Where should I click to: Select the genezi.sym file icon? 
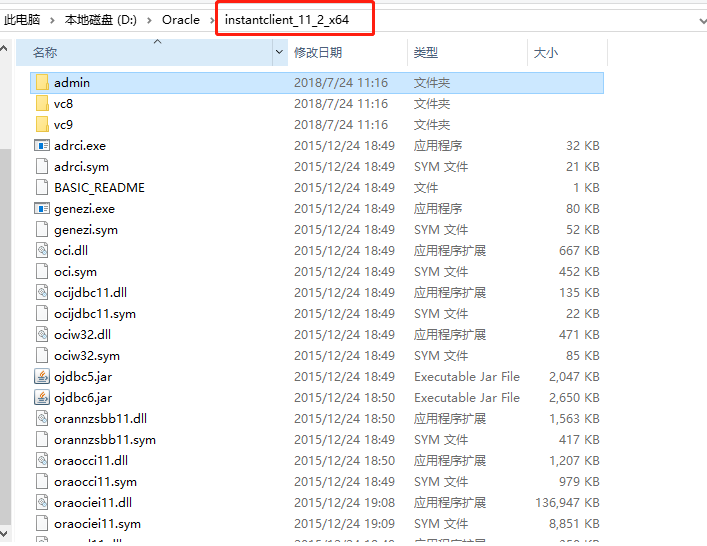42,229
